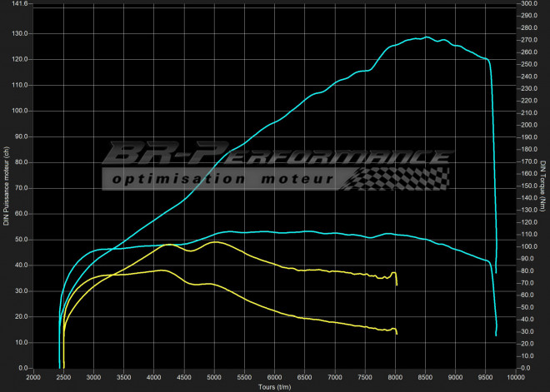Click the peak of the cyan power curve
Image resolution: width=550 pixels, height=392 pixels.
pos(426,37)
